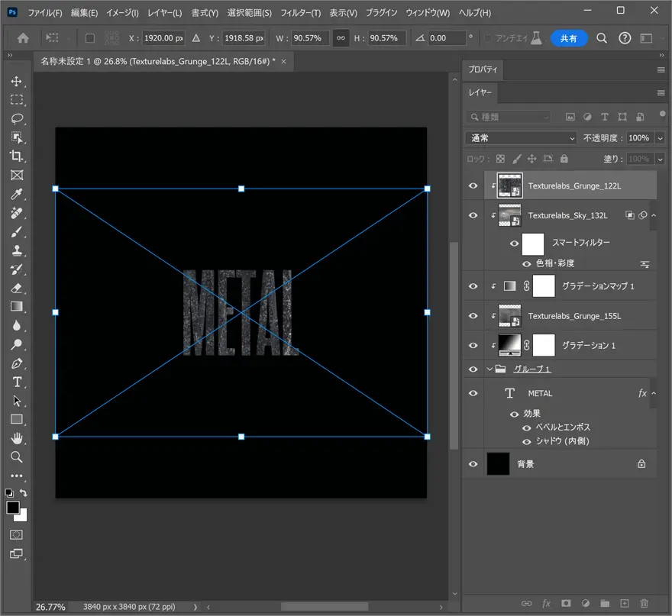Swap foreground and background colors
The image size is (672, 616).
click(x=24, y=493)
